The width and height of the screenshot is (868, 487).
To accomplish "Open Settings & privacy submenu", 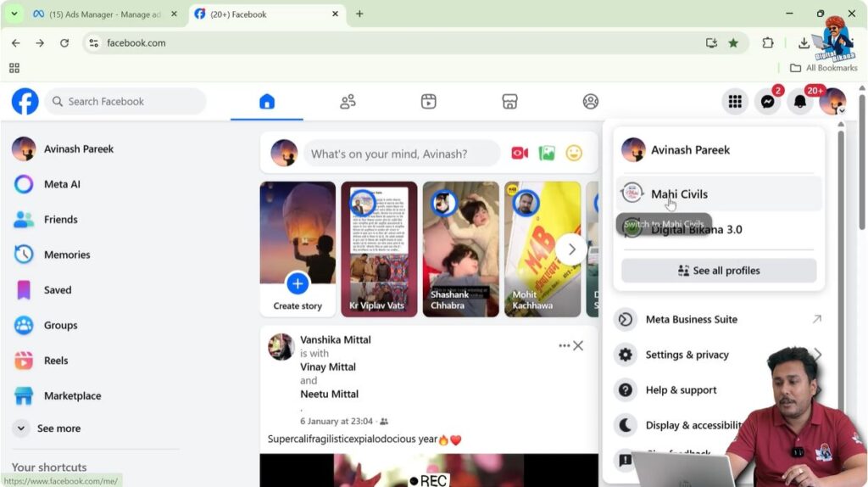I will click(x=719, y=355).
